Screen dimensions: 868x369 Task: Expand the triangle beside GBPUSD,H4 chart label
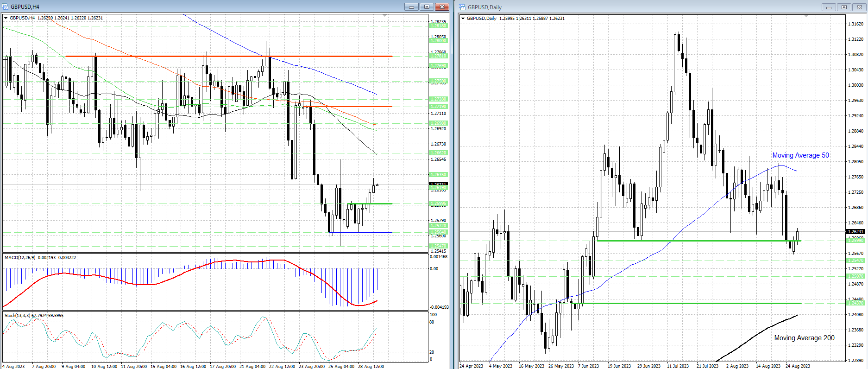coord(6,18)
